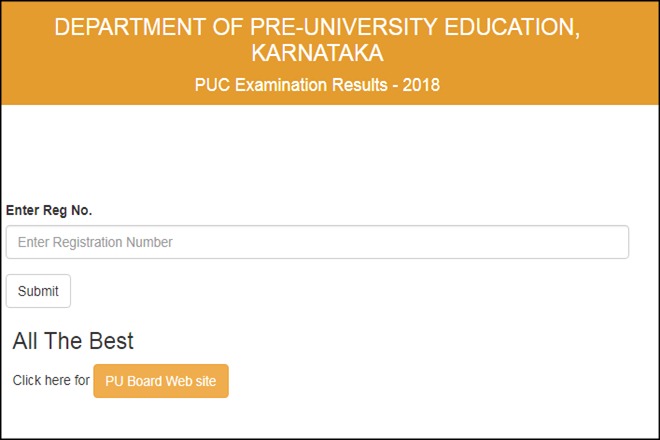660x440 pixels.
Task: Click the word "Best" in the heading
Action: (x=111, y=341)
